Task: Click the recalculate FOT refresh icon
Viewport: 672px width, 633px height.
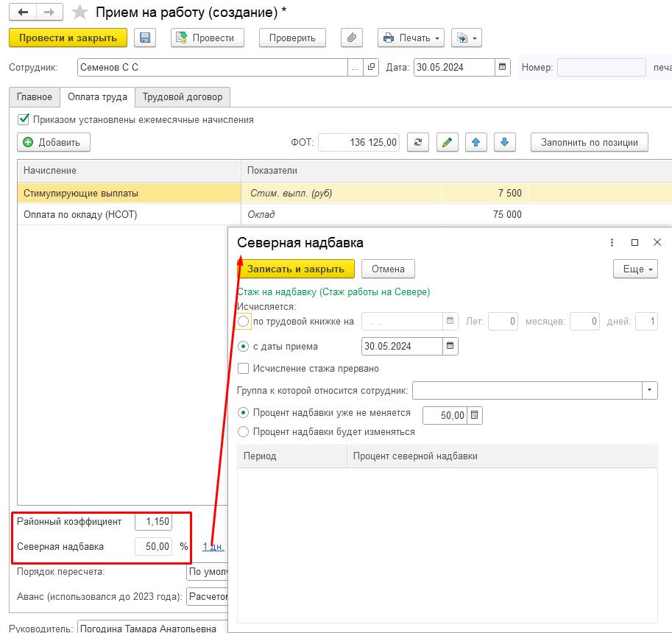Action: [x=417, y=143]
